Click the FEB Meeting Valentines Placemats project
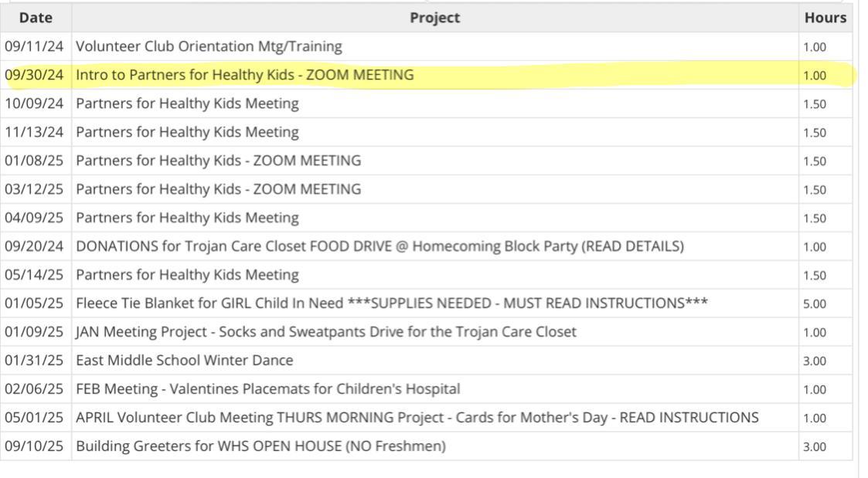Image resolution: width=868 pixels, height=478 pixels. (x=267, y=389)
